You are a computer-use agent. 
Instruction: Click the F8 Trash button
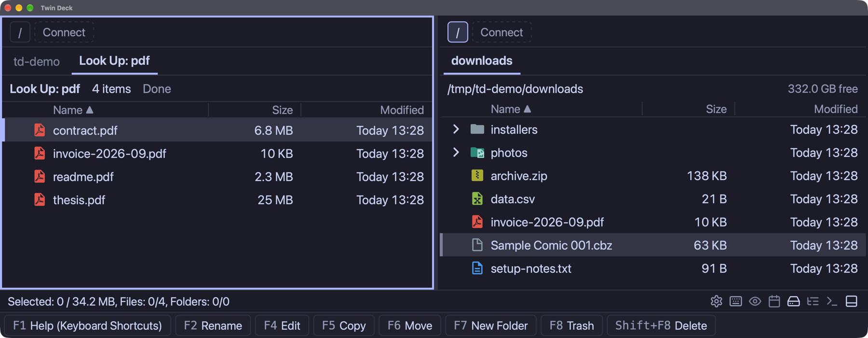point(571,325)
